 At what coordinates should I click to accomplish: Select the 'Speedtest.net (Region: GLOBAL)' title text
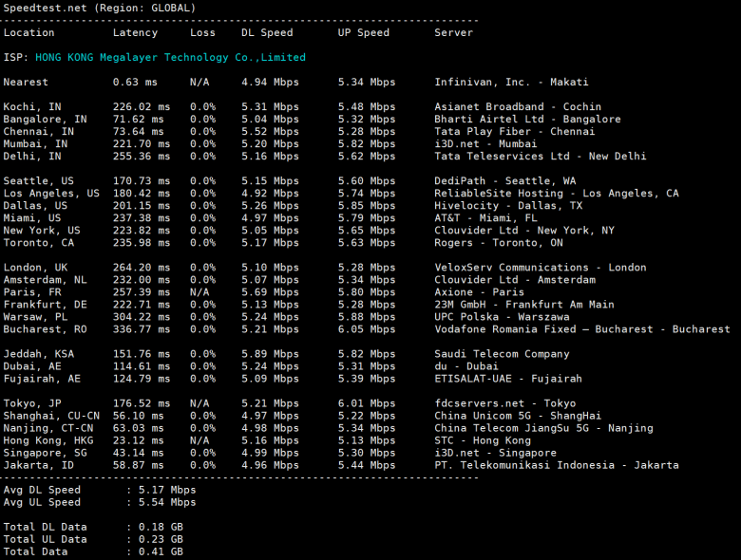click(99, 8)
